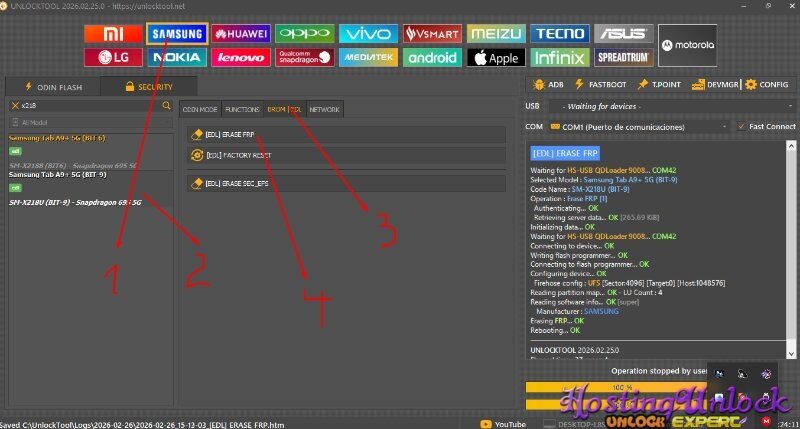Open the BROM | EDL sub-tab

285,109
